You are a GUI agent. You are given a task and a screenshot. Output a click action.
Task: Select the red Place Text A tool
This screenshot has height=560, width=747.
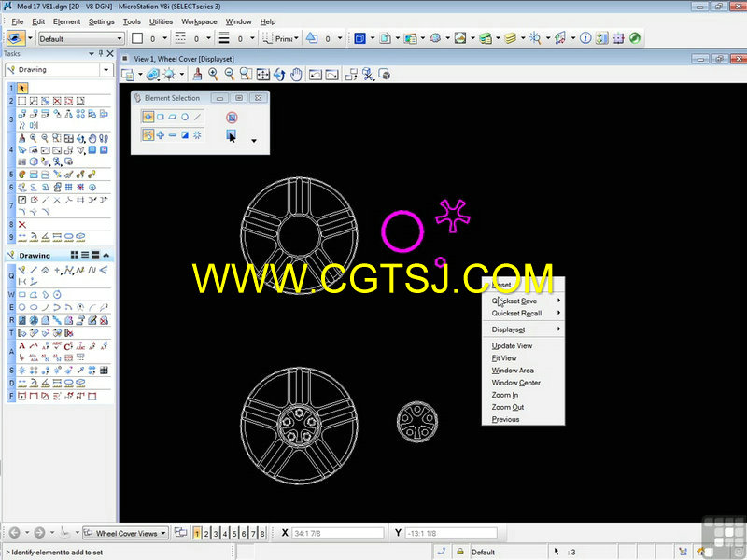(x=21, y=345)
